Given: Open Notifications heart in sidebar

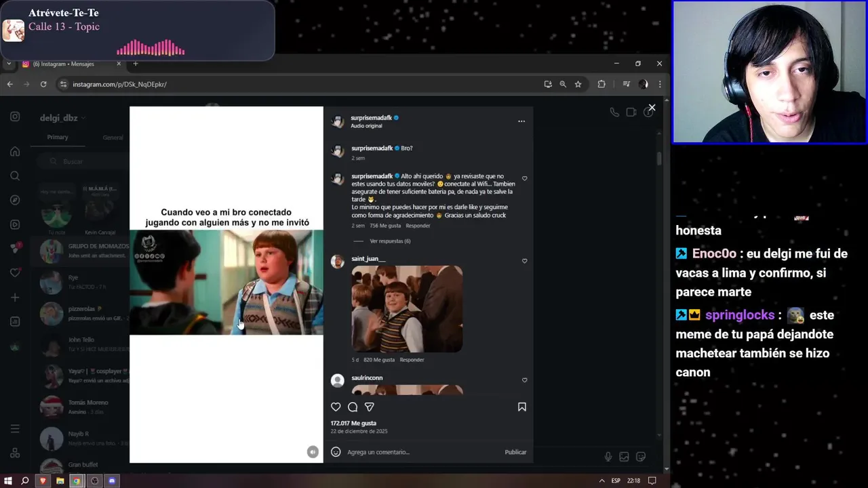Looking at the screenshot, I should tap(15, 272).
